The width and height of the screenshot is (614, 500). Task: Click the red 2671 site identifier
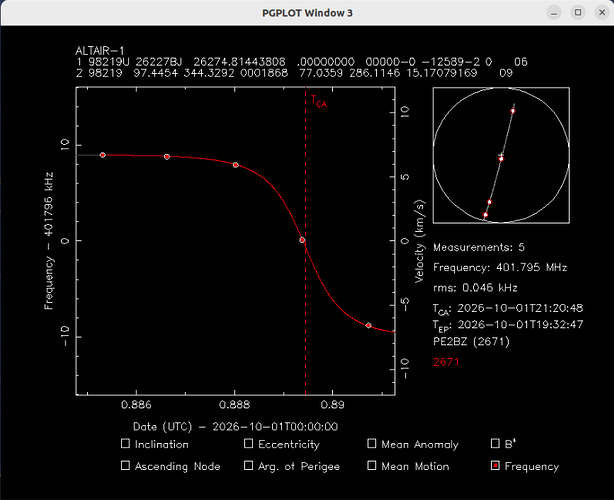(446, 362)
